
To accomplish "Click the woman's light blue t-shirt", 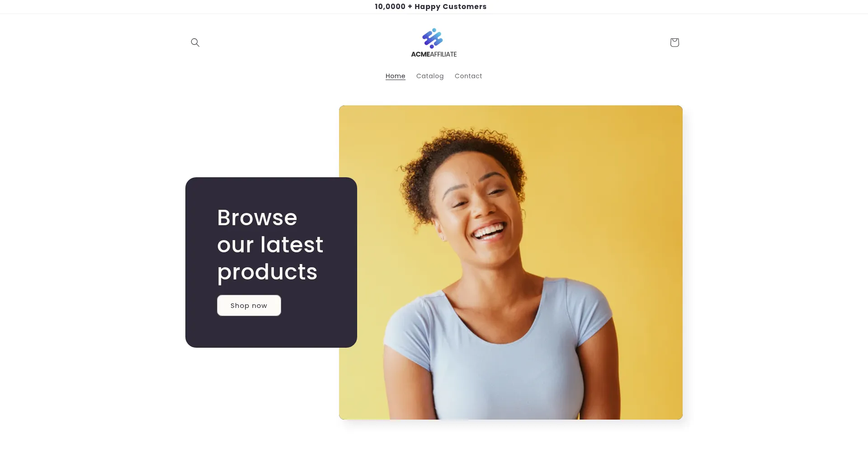I will pyautogui.click(x=502, y=357).
